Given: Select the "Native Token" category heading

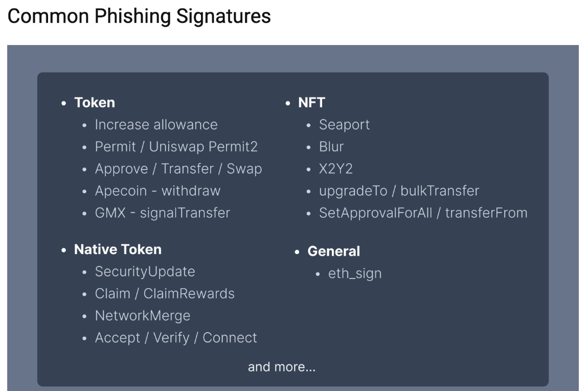Looking at the screenshot, I should click(x=118, y=249).
